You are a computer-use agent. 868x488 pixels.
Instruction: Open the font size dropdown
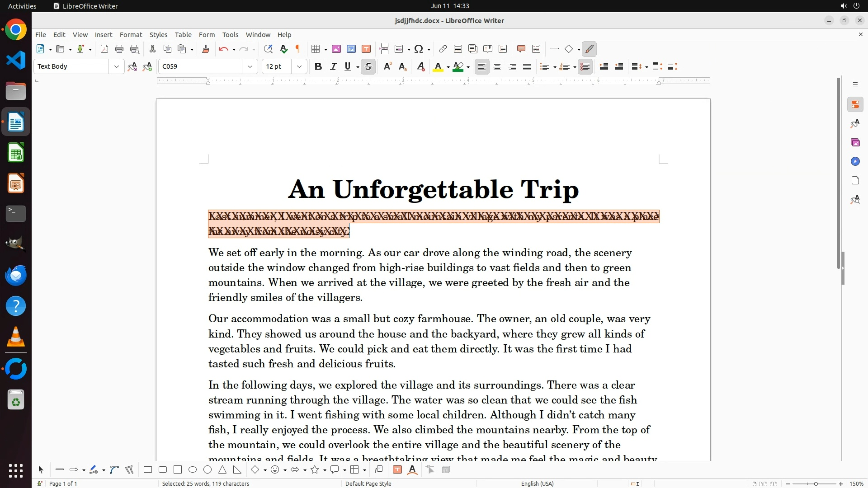tap(299, 67)
